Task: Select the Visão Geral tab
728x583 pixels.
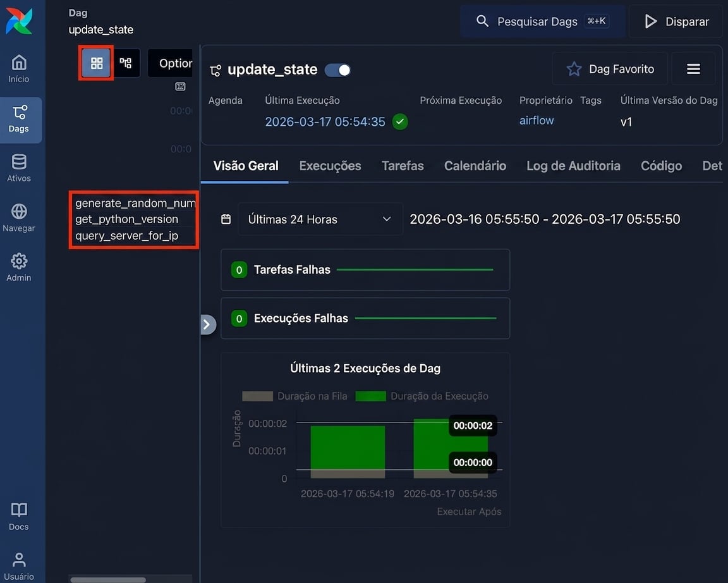Action: click(246, 166)
